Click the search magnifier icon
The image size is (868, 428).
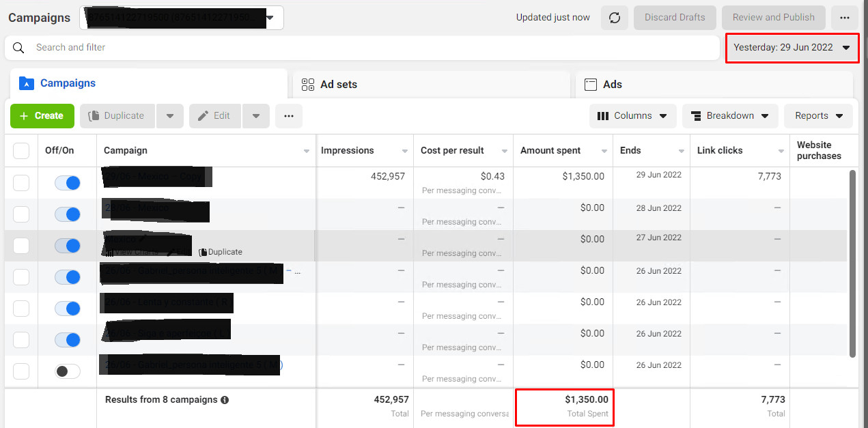click(x=18, y=48)
